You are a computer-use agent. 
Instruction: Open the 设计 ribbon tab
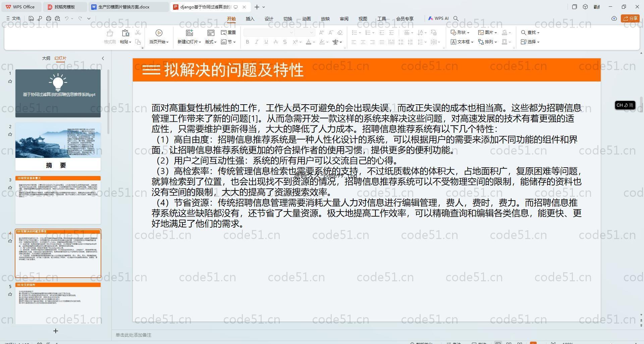click(269, 19)
